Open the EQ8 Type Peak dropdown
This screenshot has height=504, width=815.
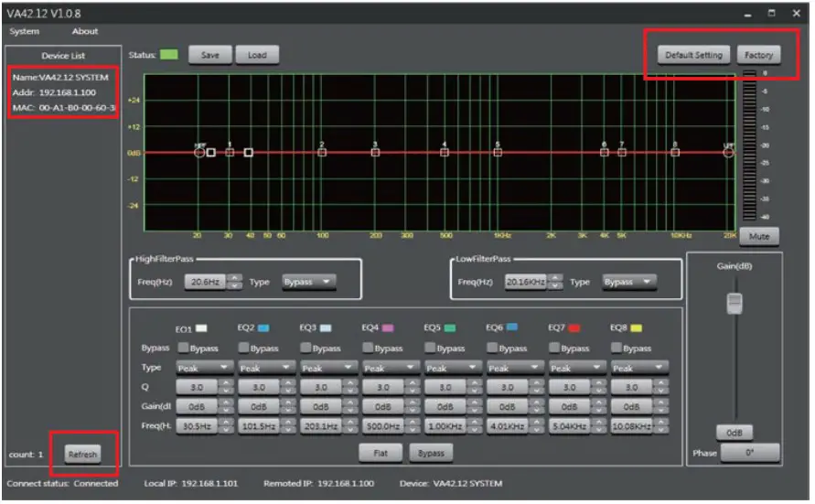click(x=638, y=368)
